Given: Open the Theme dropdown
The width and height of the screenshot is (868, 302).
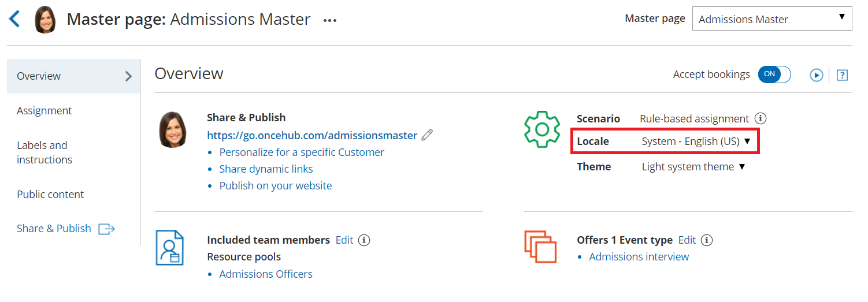Looking at the screenshot, I should click(x=693, y=167).
